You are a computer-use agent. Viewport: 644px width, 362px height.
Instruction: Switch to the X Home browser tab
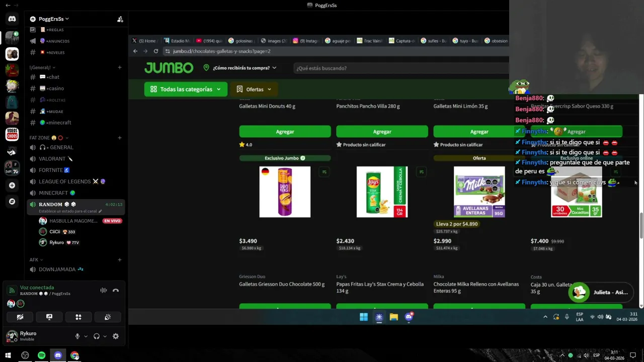coord(144,41)
